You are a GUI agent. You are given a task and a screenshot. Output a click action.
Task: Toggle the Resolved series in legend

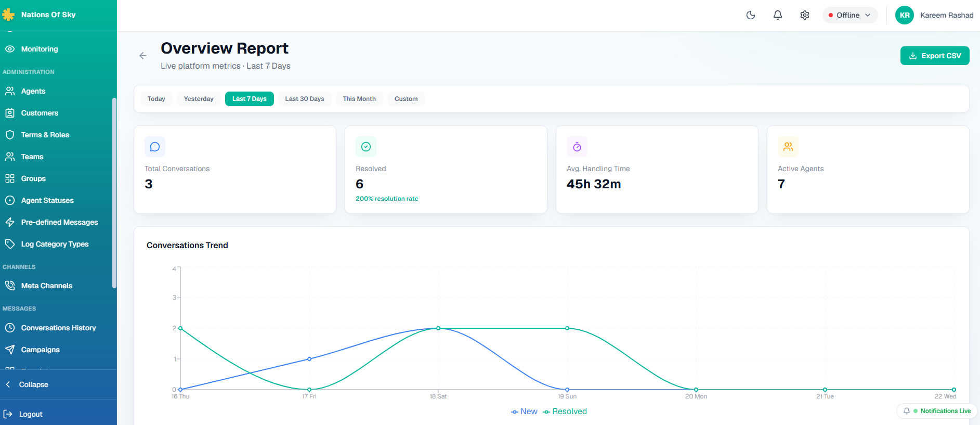pos(565,411)
